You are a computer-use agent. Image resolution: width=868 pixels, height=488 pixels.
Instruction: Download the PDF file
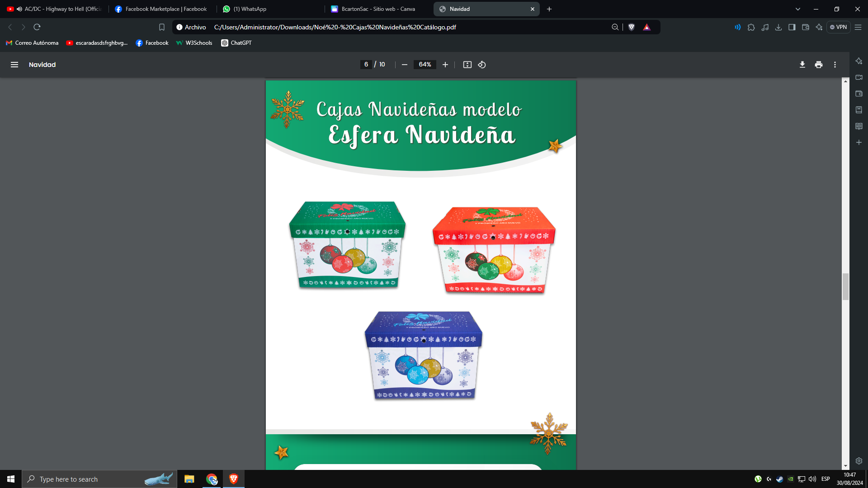coord(802,65)
